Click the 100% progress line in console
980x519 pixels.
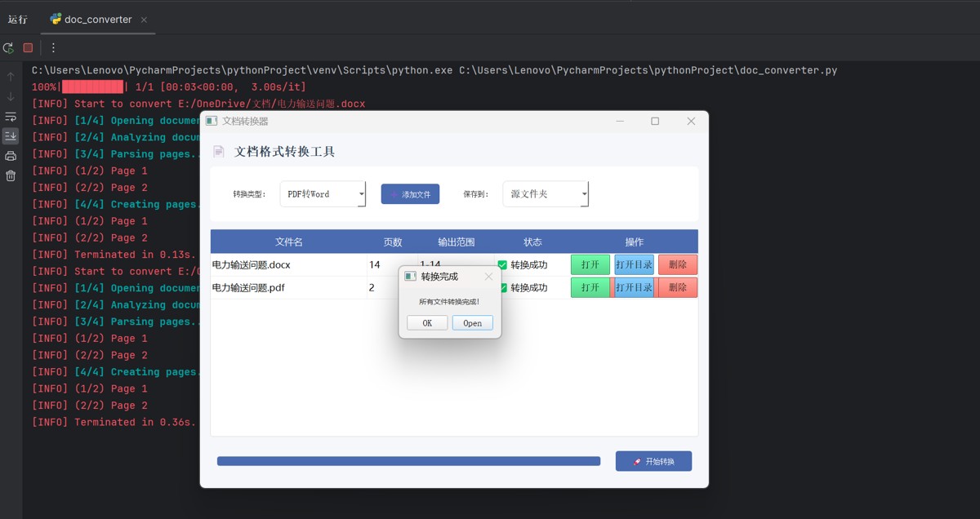coord(169,87)
